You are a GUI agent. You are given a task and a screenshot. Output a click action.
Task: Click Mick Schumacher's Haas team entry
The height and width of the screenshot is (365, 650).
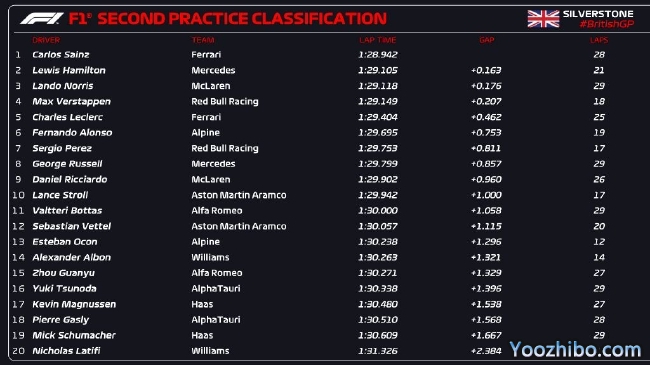[202, 335]
